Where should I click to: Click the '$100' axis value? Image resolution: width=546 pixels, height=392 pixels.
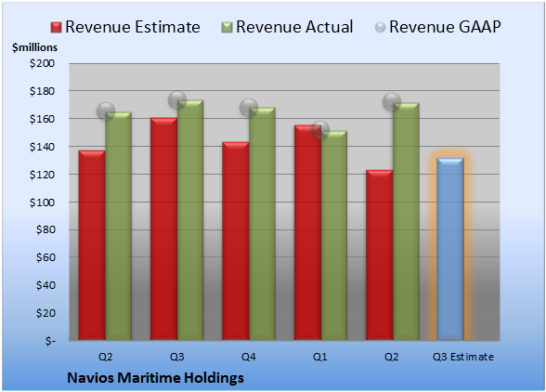coord(42,203)
